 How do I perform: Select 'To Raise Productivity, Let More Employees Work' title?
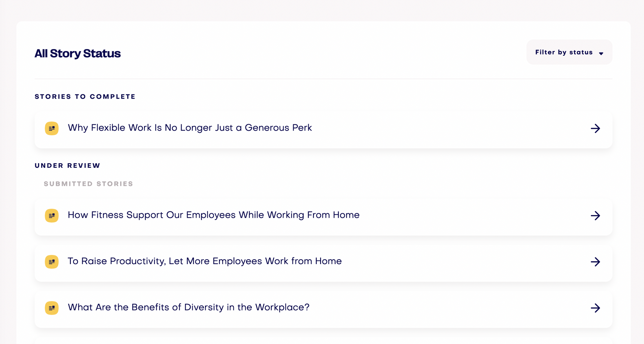click(x=204, y=261)
